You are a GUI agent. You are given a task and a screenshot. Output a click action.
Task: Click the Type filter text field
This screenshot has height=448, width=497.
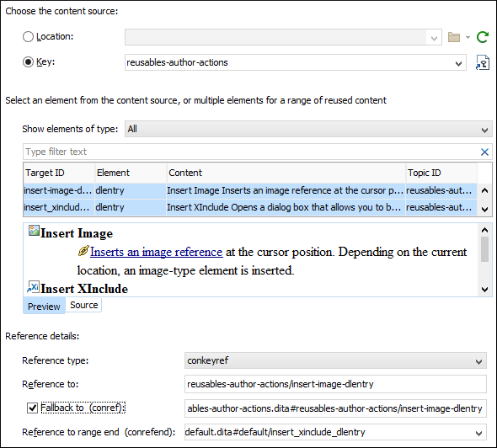(x=250, y=152)
